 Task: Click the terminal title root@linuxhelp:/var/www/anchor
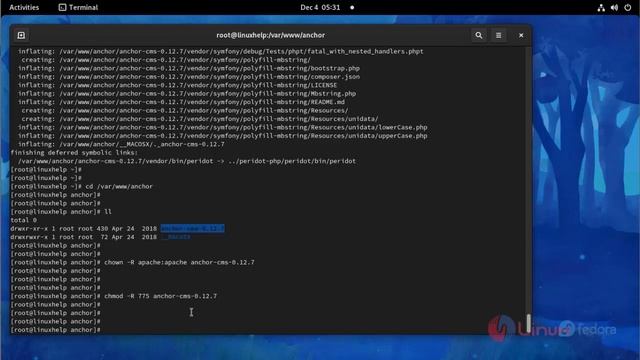(271, 36)
